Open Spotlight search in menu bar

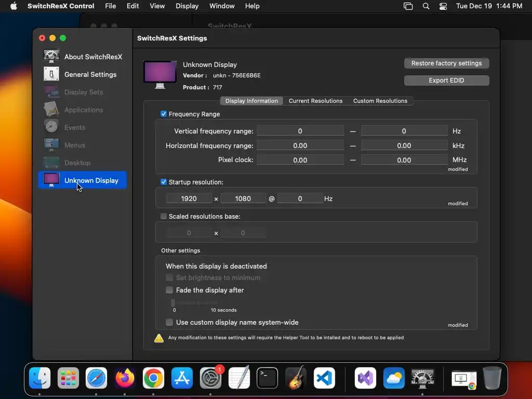click(426, 6)
